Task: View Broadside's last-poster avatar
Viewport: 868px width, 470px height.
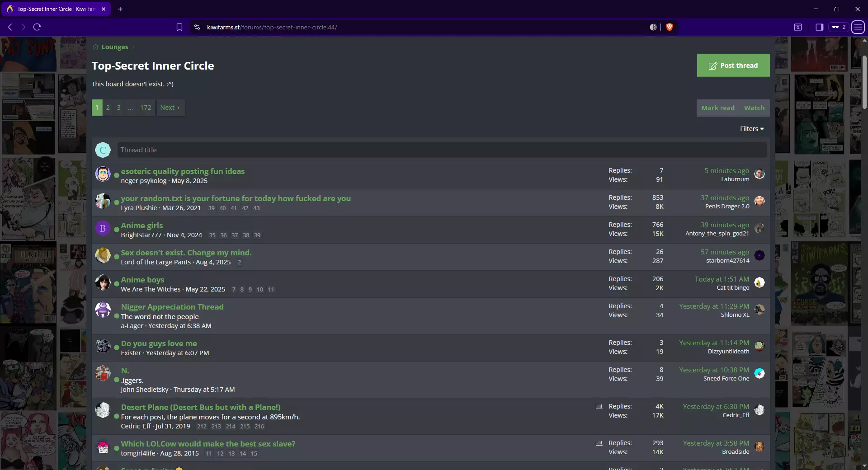Action: point(759,446)
